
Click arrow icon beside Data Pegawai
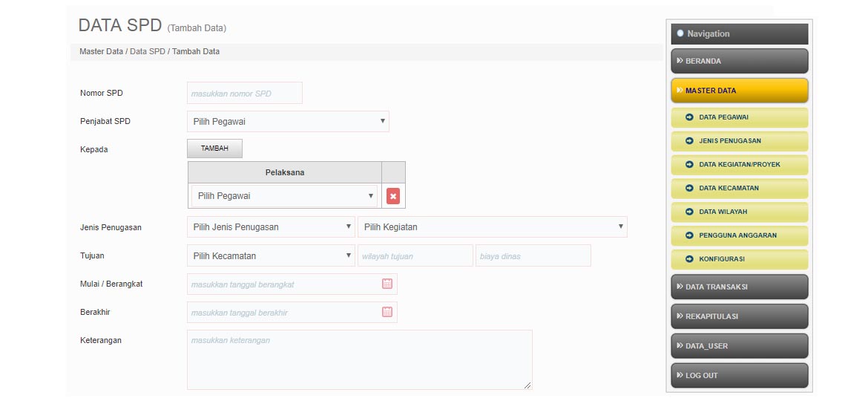click(689, 117)
